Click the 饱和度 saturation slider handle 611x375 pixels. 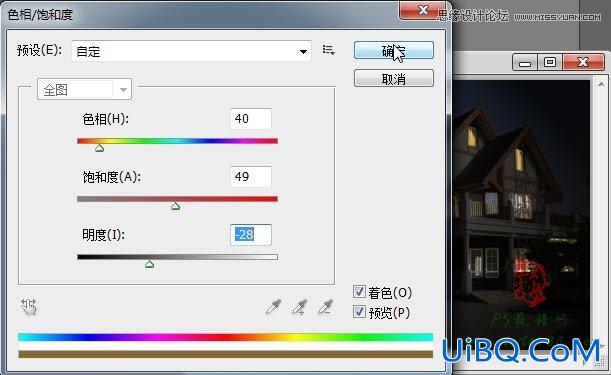tap(175, 206)
